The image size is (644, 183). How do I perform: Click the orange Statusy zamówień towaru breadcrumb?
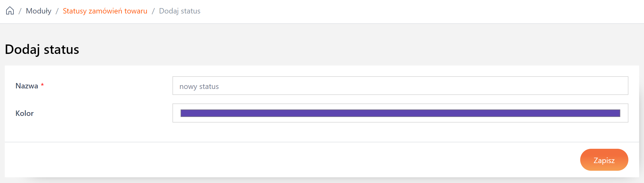[105, 11]
